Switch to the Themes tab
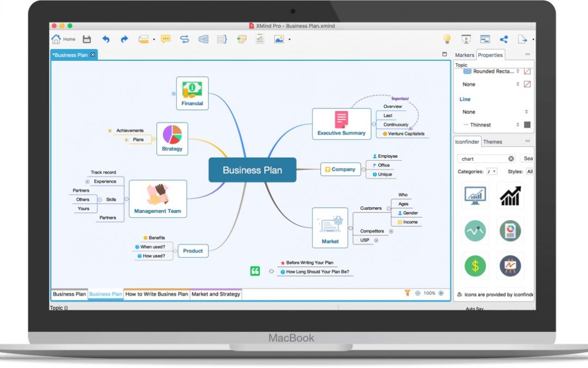 click(x=492, y=142)
